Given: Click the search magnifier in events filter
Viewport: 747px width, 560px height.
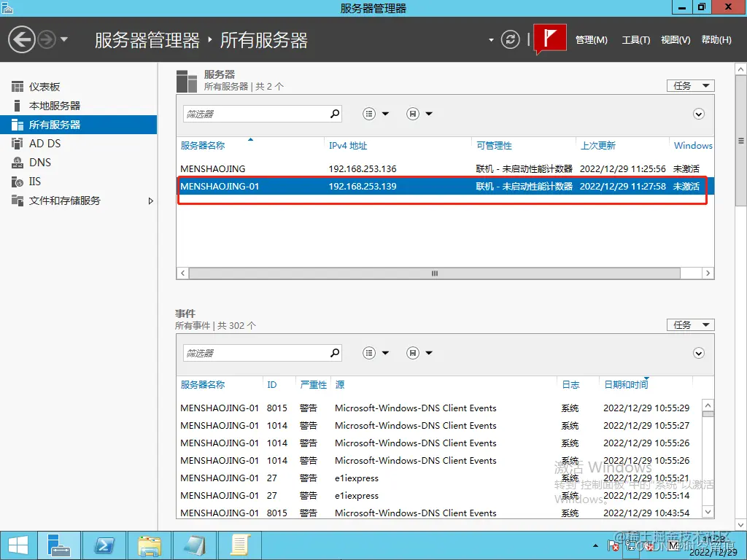Looking at the screenshot, I should coord(335,352).
